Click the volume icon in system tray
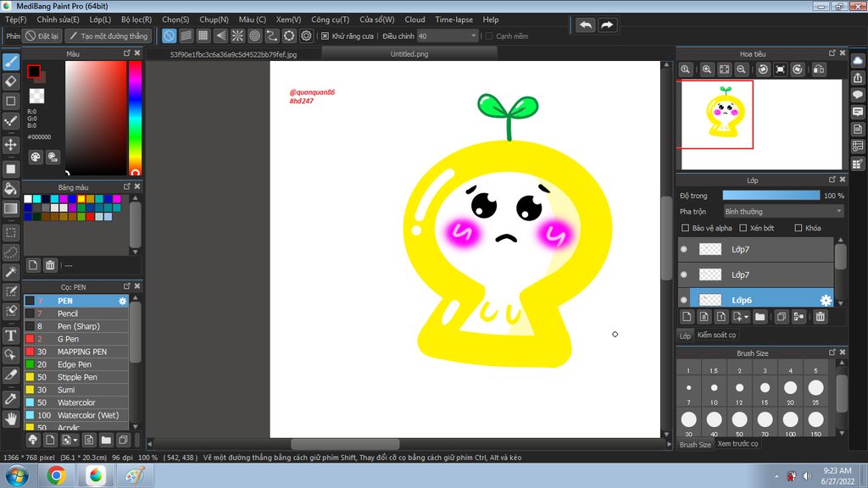Image resolution: width=868 pixels, height=488 pixels. [807, 476]
